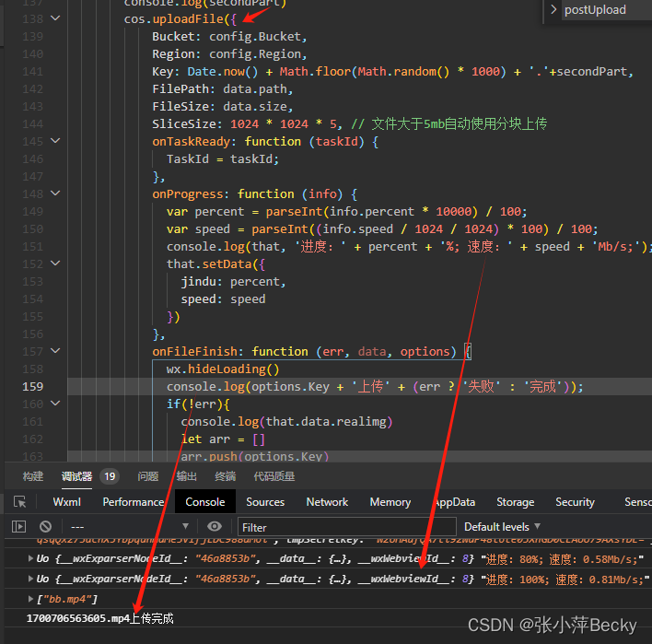The image size is (652, 644).
Task: Click 'speed: speed' on line 154
Action: pyautogui.click(x=223, y=299)
